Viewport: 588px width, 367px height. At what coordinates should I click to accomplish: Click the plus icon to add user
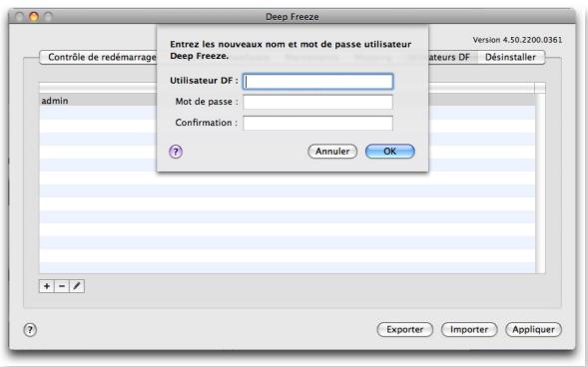coord(47,286)
